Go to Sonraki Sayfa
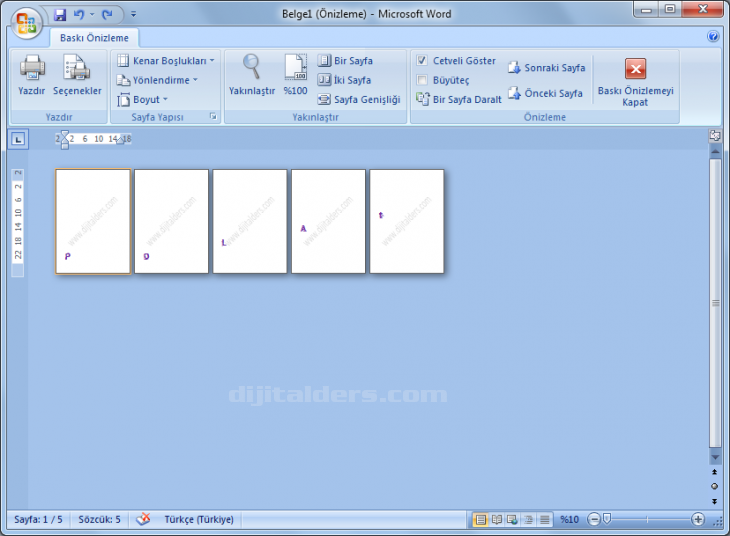Viewport: 730px width, 536px height. click(x=547, y=68)
